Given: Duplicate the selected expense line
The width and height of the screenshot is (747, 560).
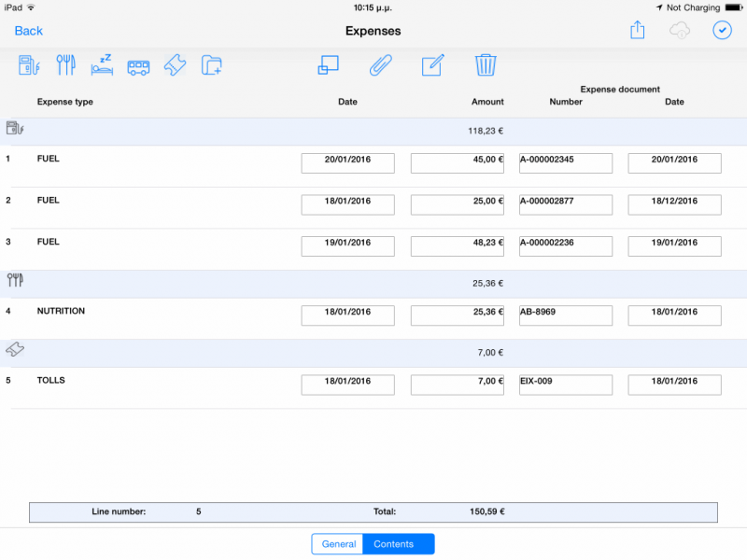Looking at the screenshot, I should (329, 65).
